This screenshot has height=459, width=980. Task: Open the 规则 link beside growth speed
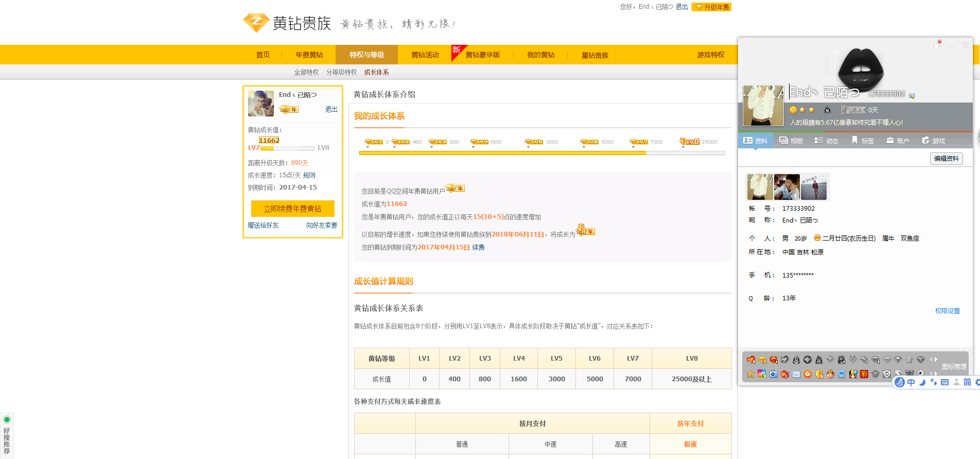click(309, 175)
